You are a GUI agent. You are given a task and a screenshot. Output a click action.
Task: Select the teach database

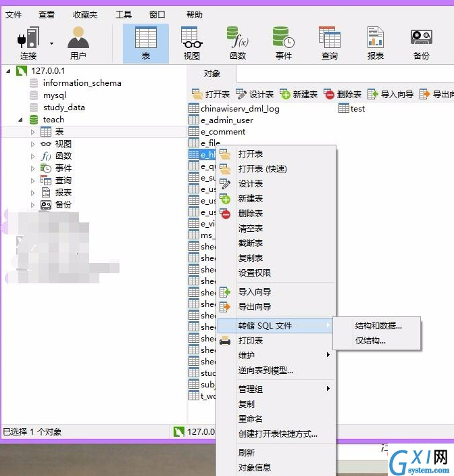point(53,120)
